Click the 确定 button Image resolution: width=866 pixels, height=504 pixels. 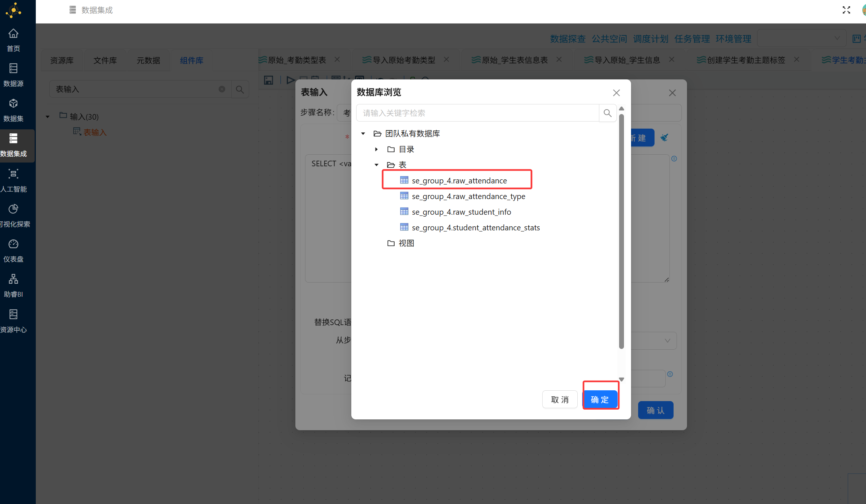point(600,400)
